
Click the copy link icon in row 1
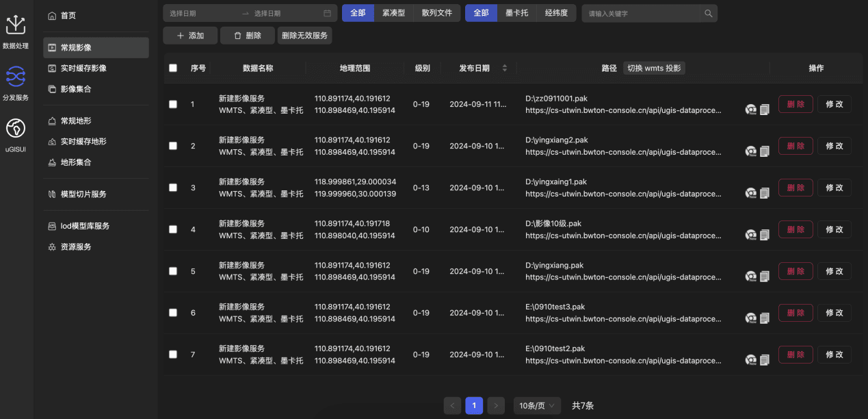tap(765, 110)
